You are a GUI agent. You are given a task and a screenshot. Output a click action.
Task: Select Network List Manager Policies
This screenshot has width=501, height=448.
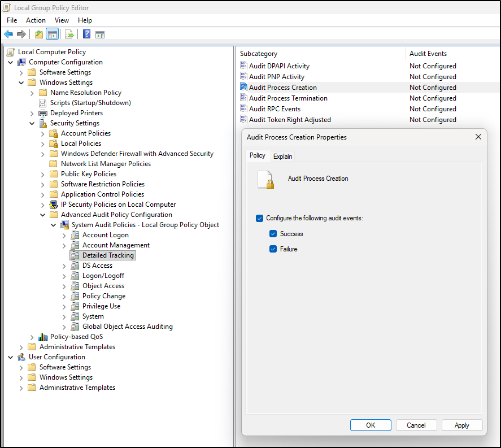click(x=106, y=164)
